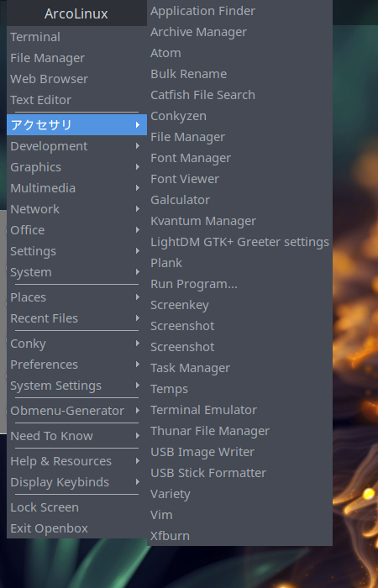Expand the Office submenu arrow
The height and width of the screenshot is (588, 378).
pos(138,230)
